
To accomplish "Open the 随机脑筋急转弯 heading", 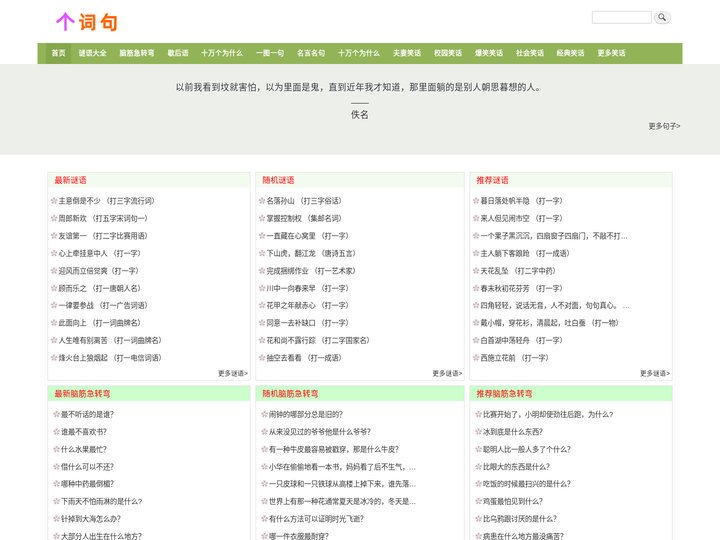I will pyautogui.click(x=290, y=394).
